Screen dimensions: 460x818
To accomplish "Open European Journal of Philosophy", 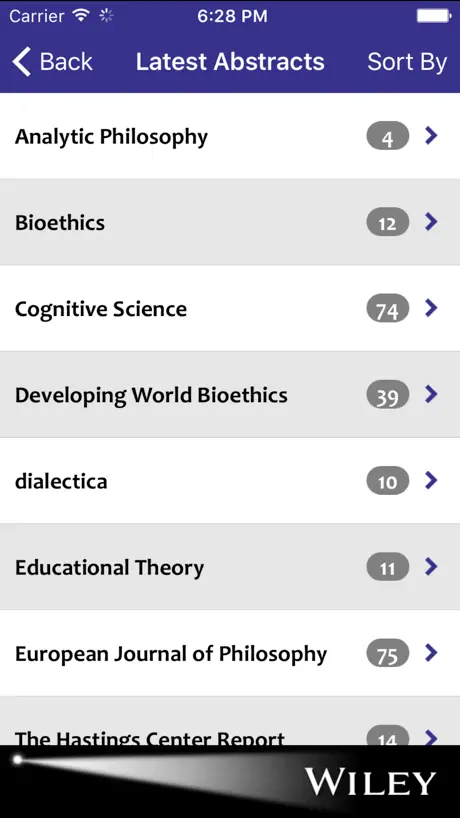I will click(x=230, y=653).
